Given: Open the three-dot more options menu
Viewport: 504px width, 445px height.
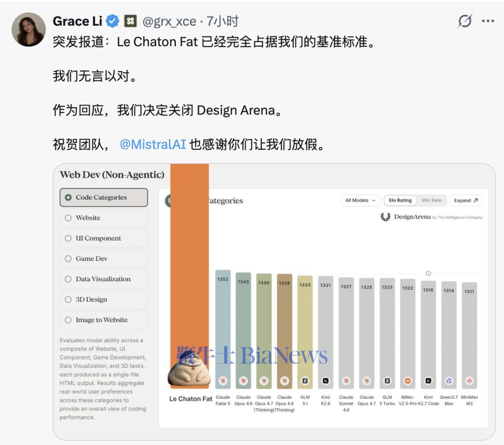Looking at the screenshot, I should tap(488, 21).
